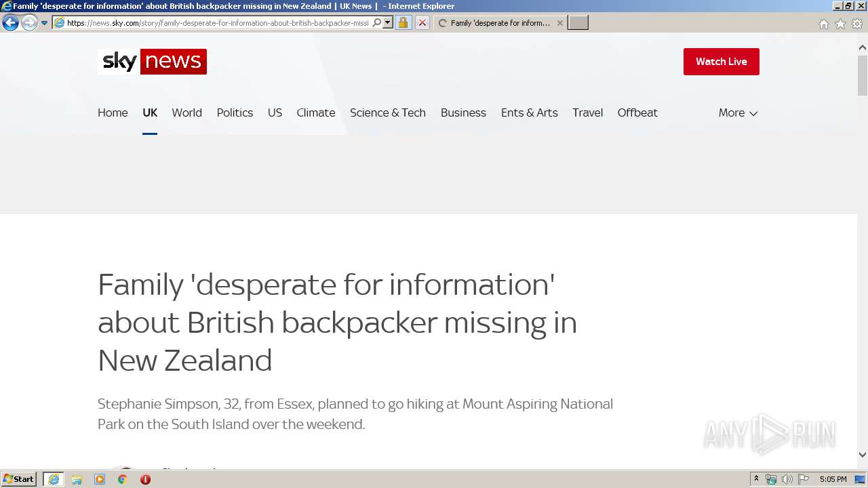This screenshot has width=868, height=488.
Task: Click the Sky News logo
Action: 152,62
